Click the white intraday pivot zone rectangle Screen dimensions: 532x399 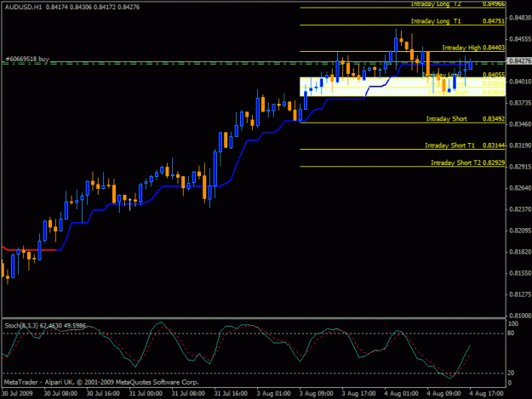[403, 87]
